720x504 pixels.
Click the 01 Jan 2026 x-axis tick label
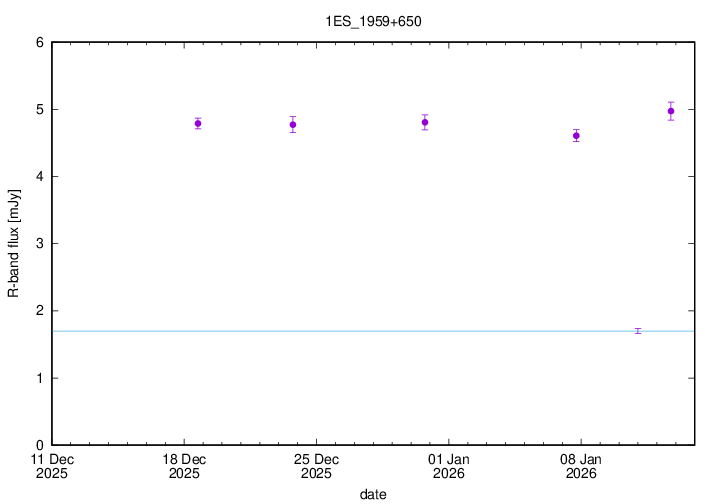click(x=449, y=466)
